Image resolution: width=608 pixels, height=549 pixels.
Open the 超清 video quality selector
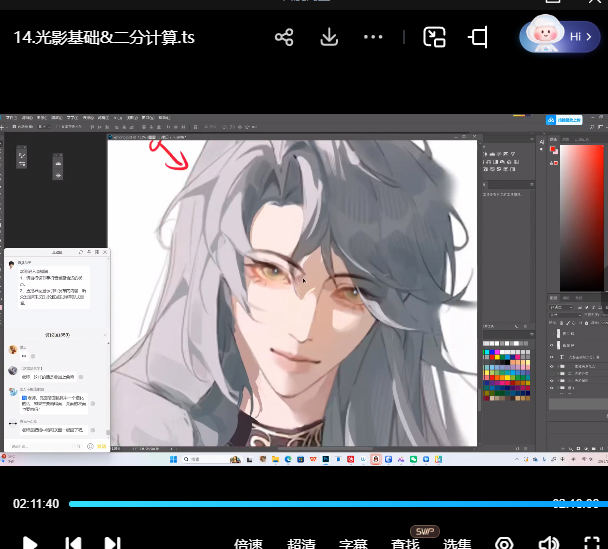pyautogui.click(x=301, y=544)
